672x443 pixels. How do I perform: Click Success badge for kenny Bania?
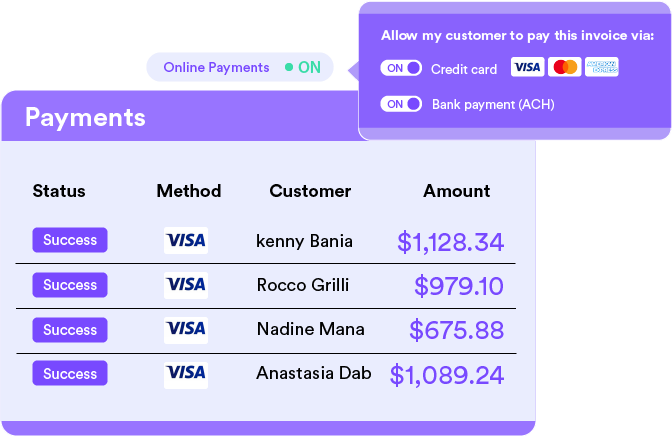pyautogui.click(x=70, y=240)
